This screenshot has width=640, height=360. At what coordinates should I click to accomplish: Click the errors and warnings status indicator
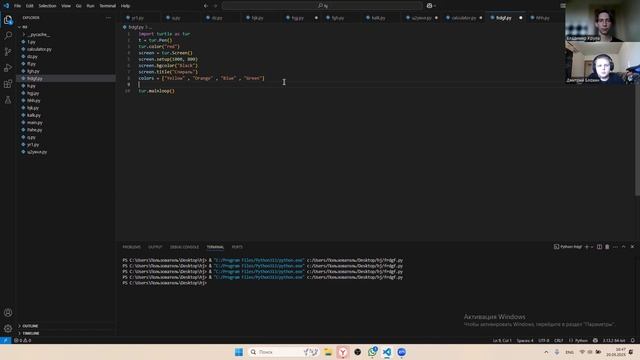coord(22,340)
